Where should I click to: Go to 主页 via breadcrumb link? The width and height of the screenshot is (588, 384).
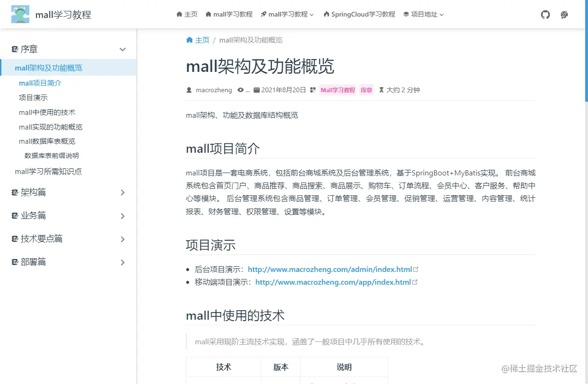tap(202, 40)
